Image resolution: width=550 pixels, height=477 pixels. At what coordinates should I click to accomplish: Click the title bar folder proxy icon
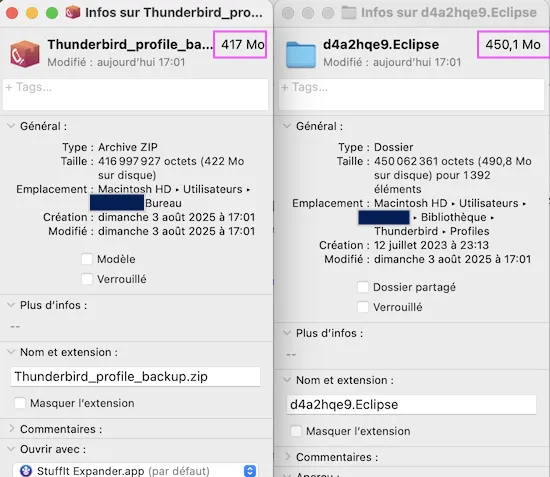click(x=349, y=13)
